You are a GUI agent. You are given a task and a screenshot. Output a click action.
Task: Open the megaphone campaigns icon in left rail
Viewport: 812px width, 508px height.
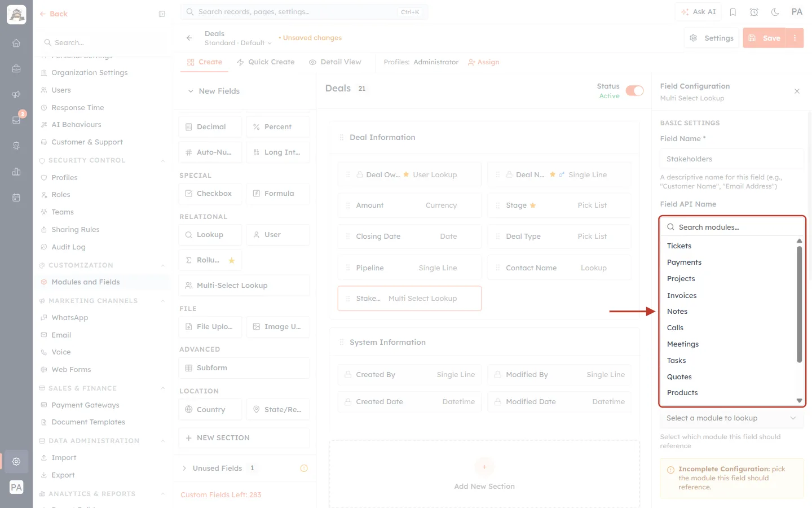16,94
